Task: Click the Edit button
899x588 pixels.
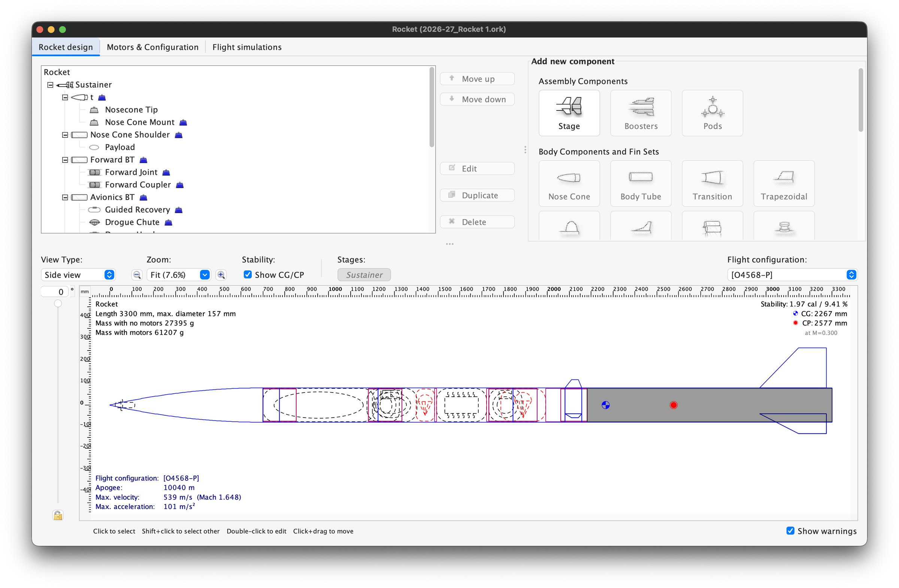Action: coord(477,169)
